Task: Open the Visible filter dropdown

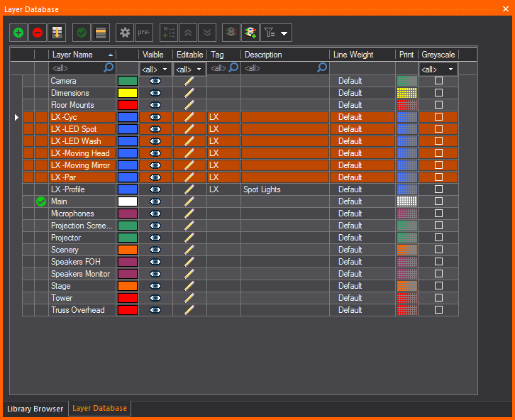Action: (x=156, y=69)
